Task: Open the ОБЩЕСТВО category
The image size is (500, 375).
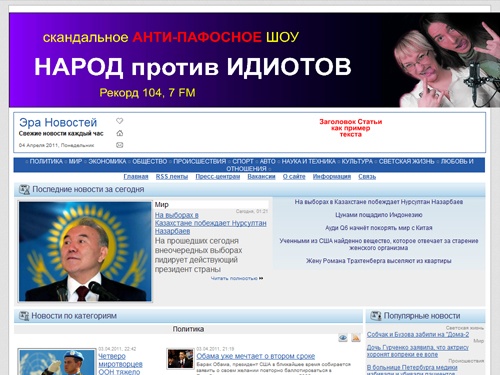Action: click(x=150, y=161)
